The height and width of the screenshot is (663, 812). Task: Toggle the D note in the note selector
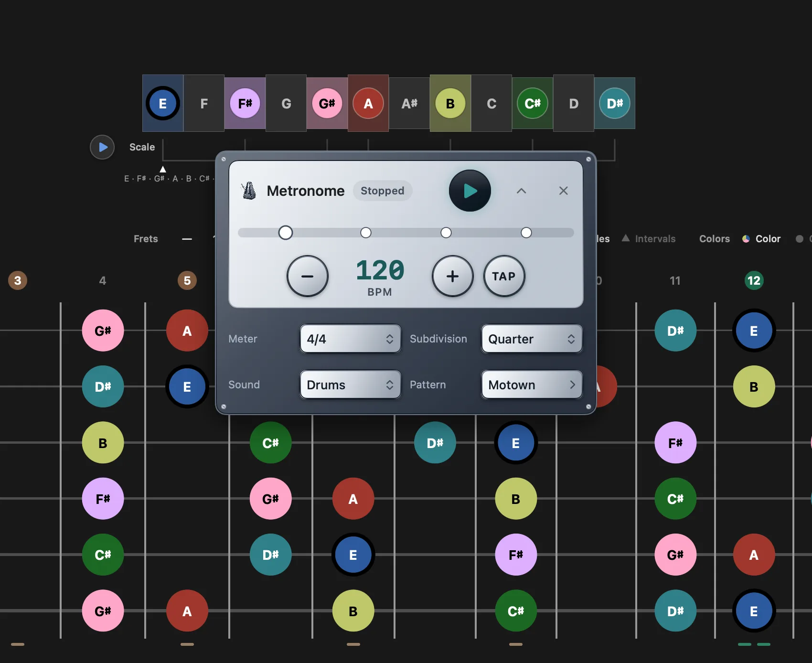click(x=574, y=103)
